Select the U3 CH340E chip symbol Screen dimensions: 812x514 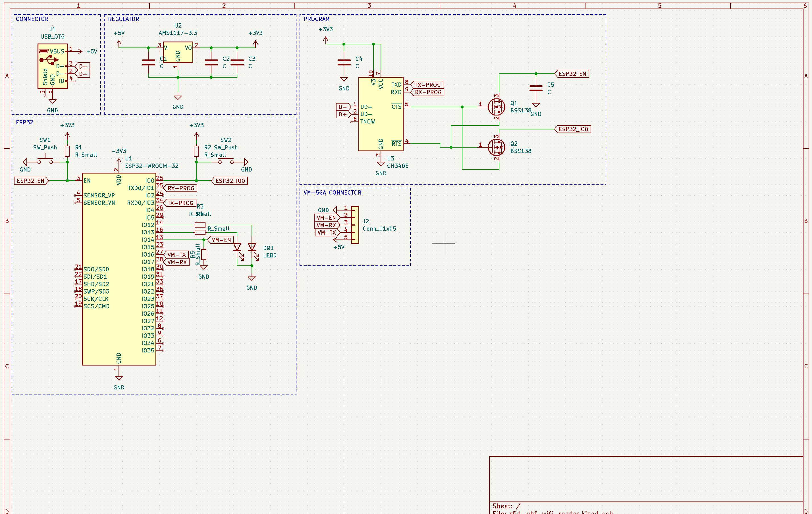click(x=381, y=114)
